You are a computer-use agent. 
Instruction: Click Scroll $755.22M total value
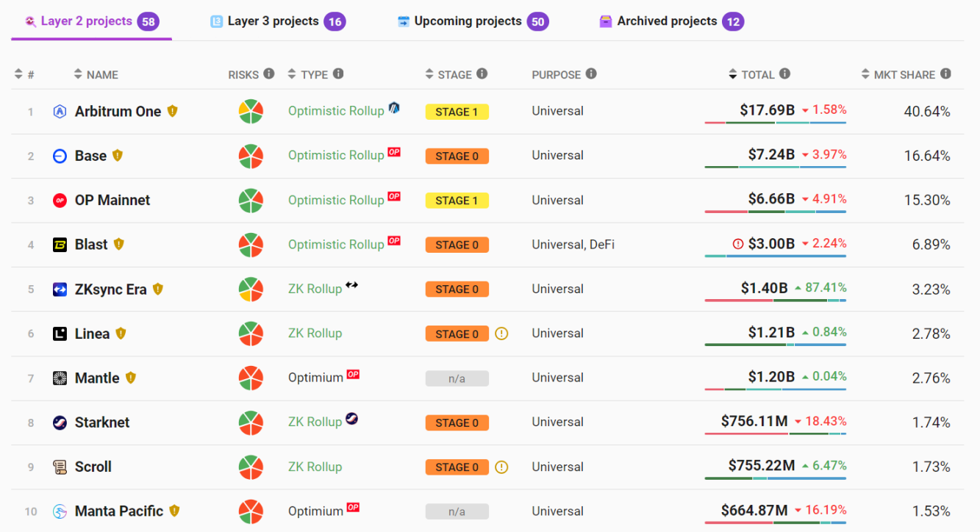(762, 466)
